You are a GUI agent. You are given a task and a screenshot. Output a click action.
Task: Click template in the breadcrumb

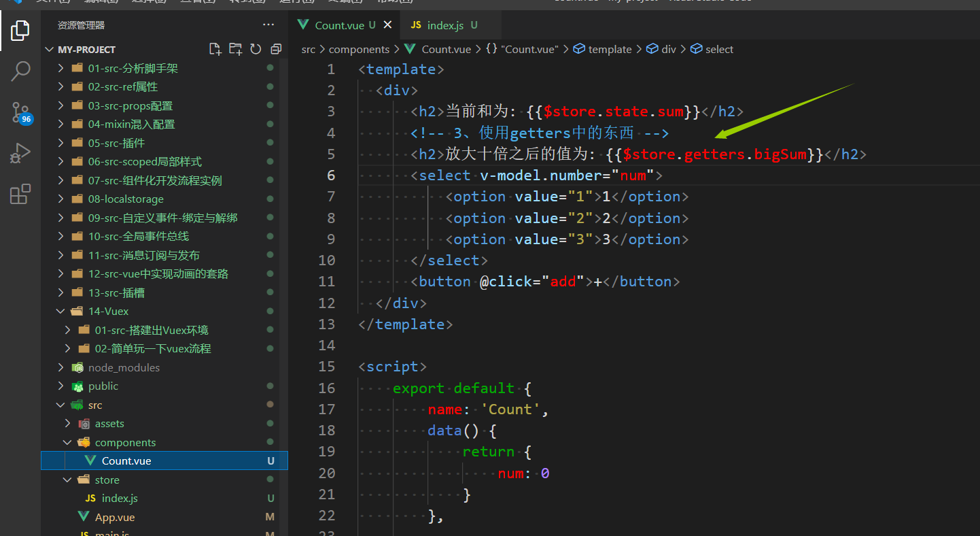(x=603, y=50)
